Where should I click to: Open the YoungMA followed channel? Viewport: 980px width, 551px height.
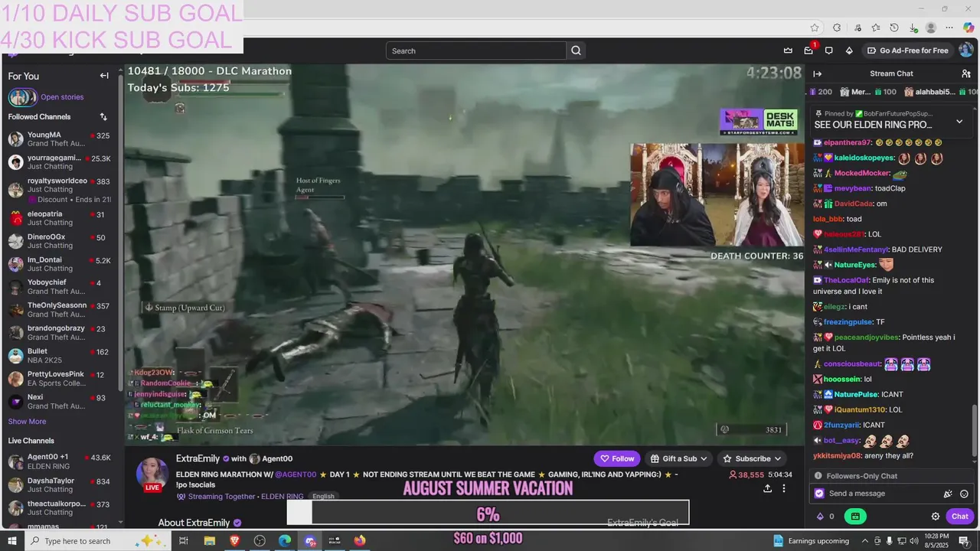click(59, 139)
